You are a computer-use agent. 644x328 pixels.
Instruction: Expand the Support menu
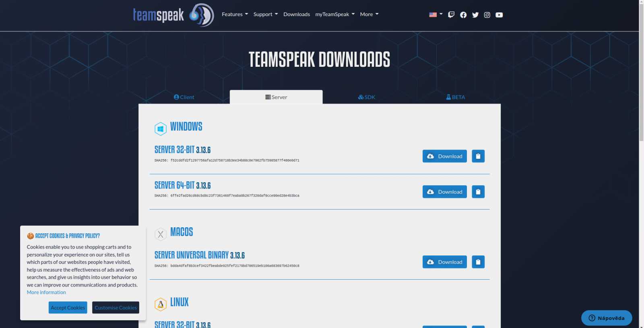point(266,15)
